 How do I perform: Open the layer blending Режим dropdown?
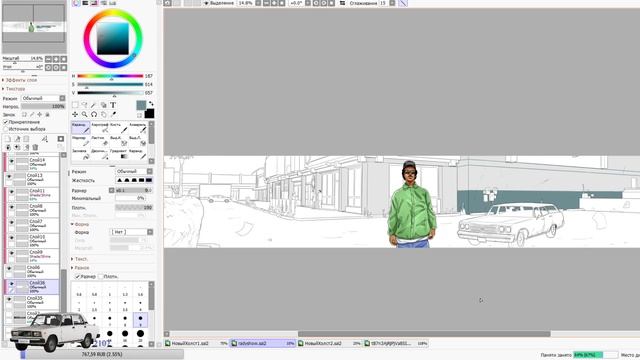(43, 98)
